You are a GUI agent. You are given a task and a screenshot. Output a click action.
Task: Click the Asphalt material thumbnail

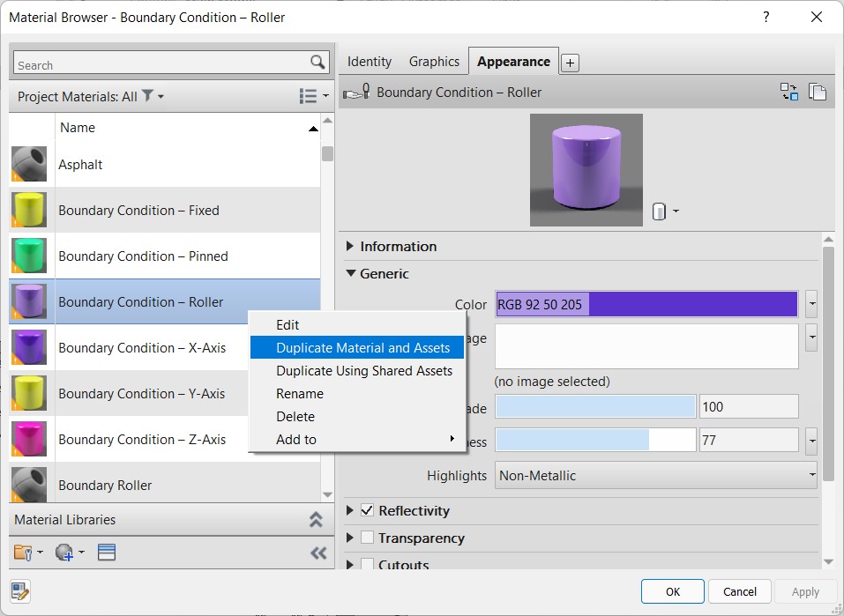point(29,164)
